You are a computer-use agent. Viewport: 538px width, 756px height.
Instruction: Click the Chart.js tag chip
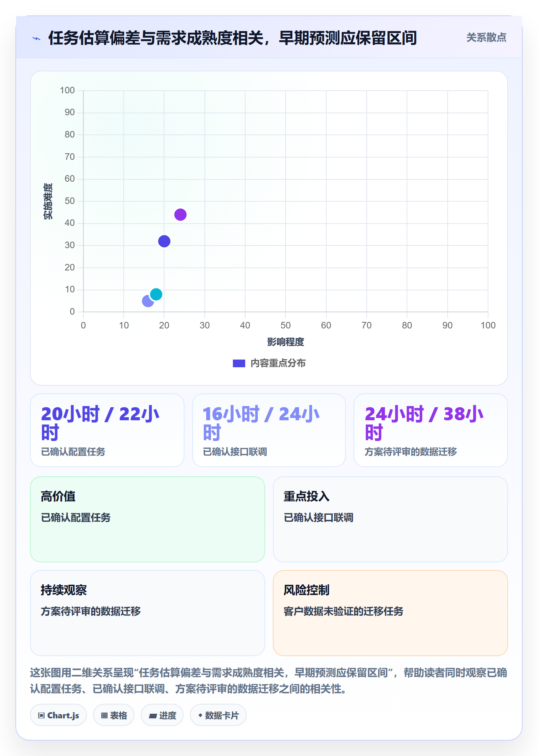(58, 715)
